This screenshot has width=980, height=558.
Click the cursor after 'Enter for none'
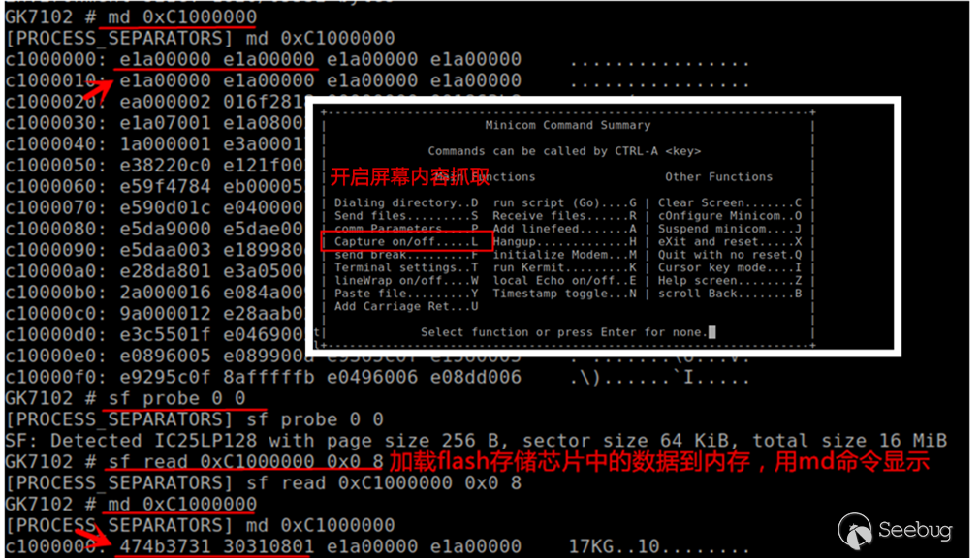pyautogui.click(x=711, y=332)
